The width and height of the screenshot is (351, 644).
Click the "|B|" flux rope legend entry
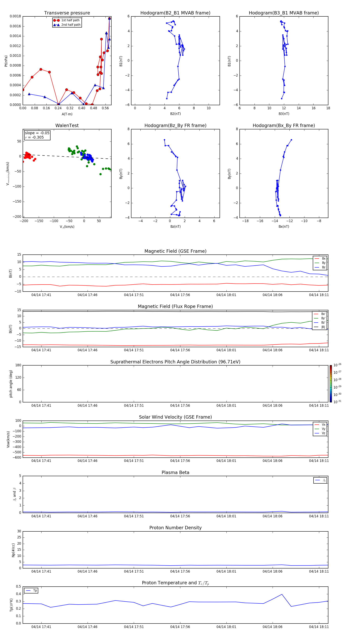coord(320,327)
